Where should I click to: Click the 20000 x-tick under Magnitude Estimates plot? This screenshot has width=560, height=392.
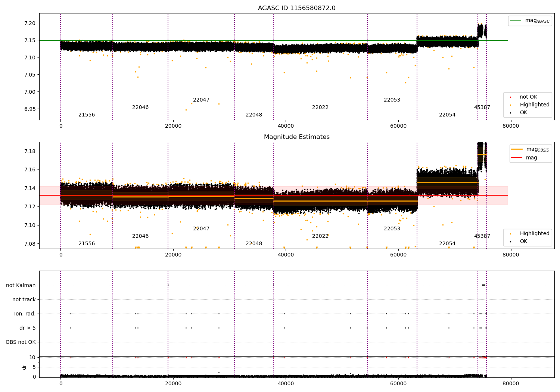tap(173, 255)
